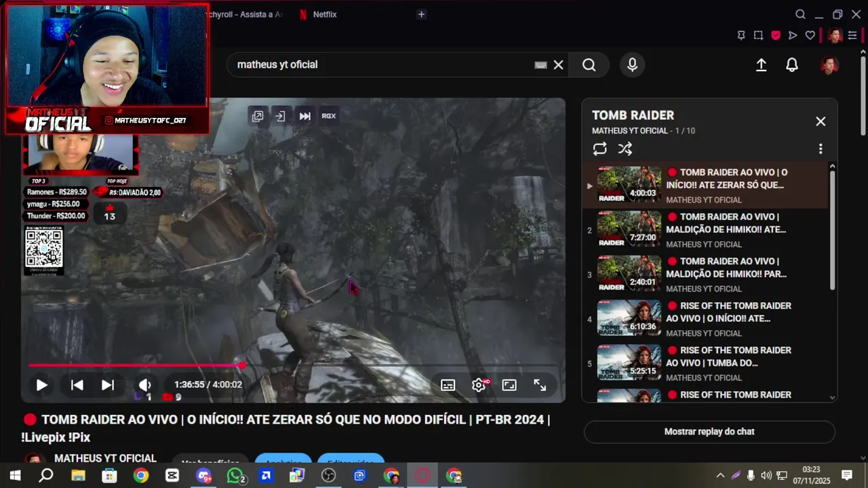Open File Explorer from taskbar
868x488 pixels.
(x=78, y=476)
